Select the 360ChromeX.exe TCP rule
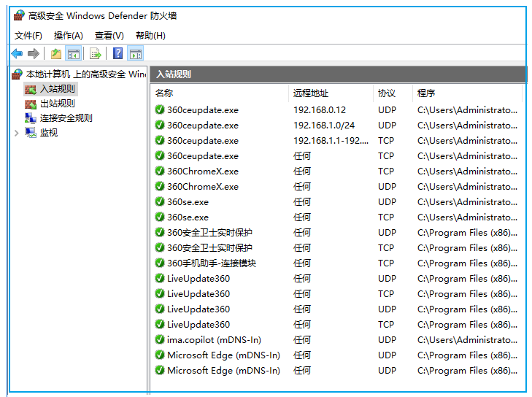532x397 pixels. click(x=338, y=171)
